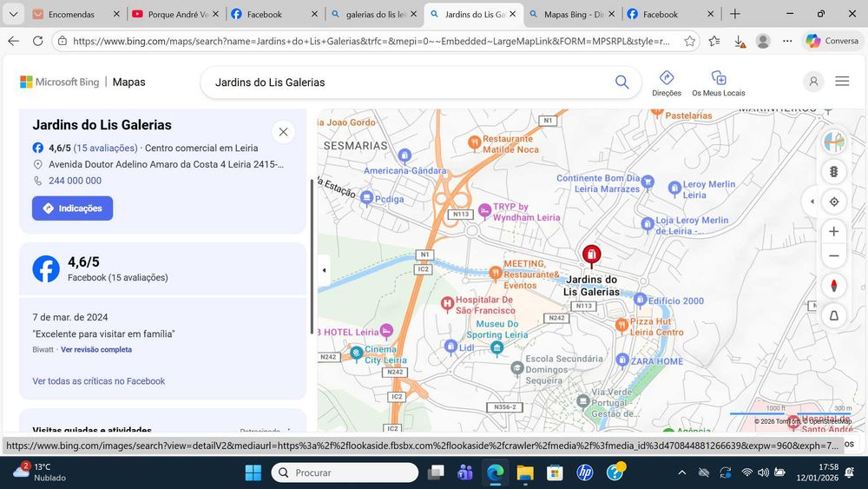Screen dimensions: 868x489
Task: Open the weather widget 13°C Nublado
Action: click(39, 472)
